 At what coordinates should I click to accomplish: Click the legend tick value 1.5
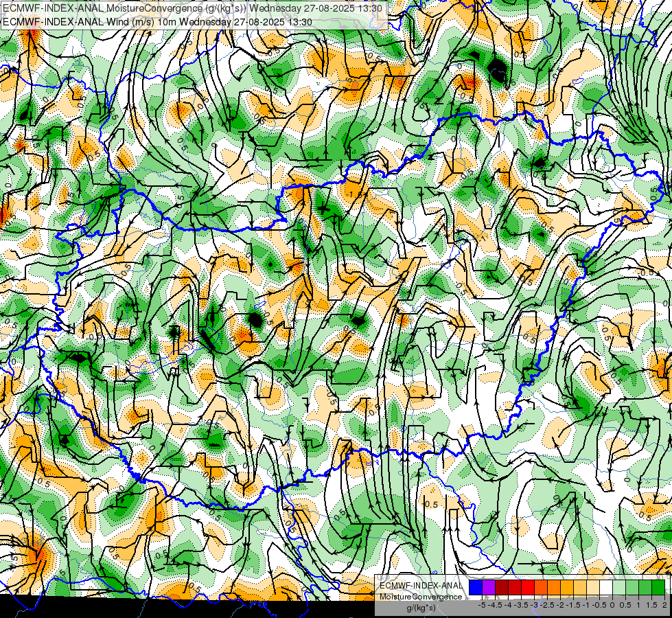pos(651,605)
